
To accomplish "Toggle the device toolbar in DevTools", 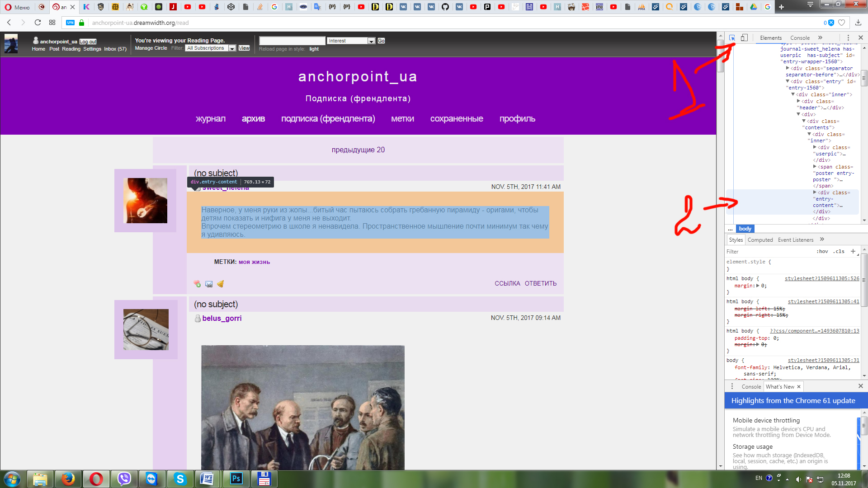I will tap(744, 38).
